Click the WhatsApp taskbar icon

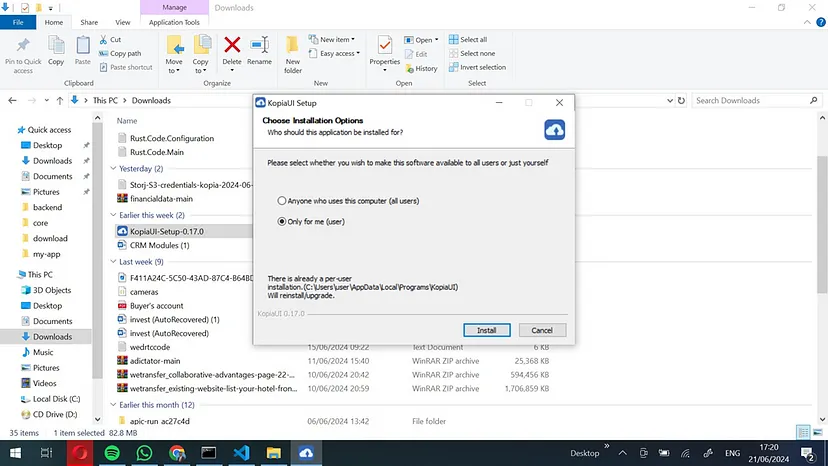(144, 453)
